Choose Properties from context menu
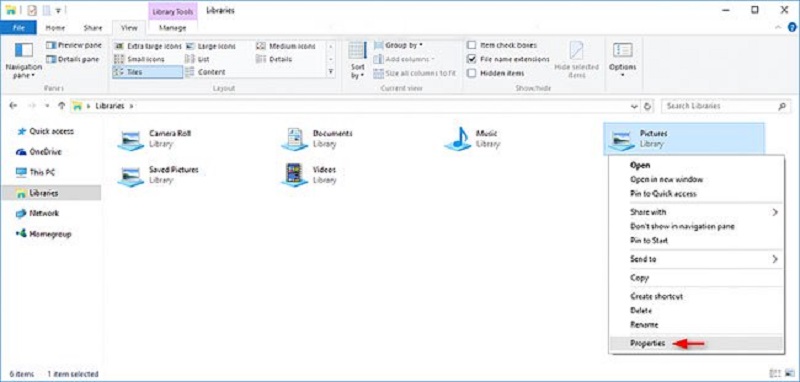800x382 pixels. coord(696,344)
